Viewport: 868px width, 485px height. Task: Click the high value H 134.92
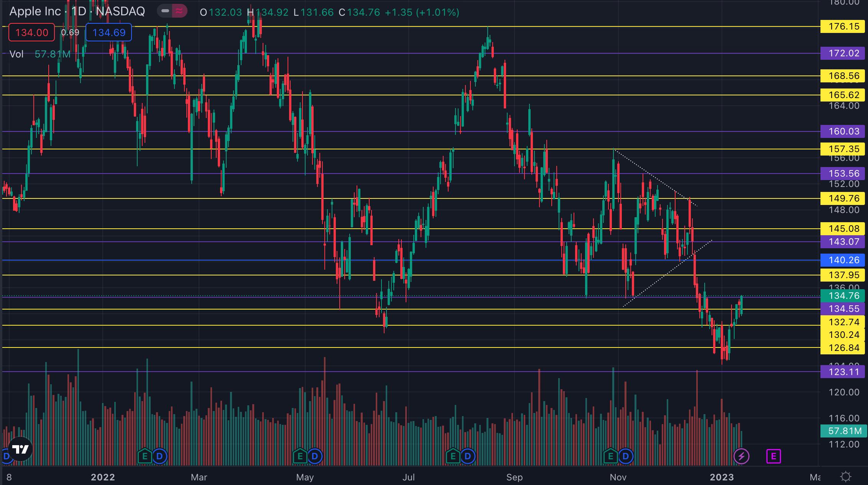coord(268,12)
